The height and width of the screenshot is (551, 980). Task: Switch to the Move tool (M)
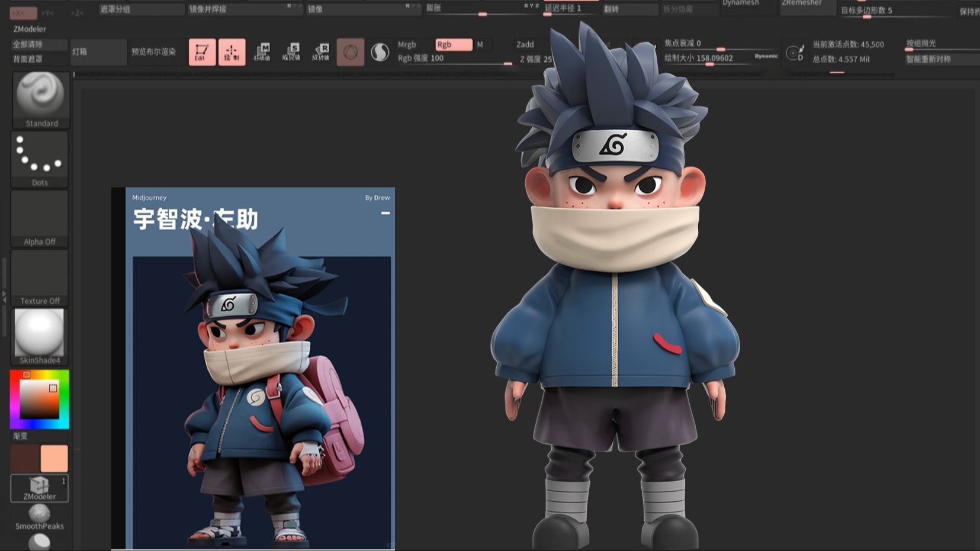[262, 52]
